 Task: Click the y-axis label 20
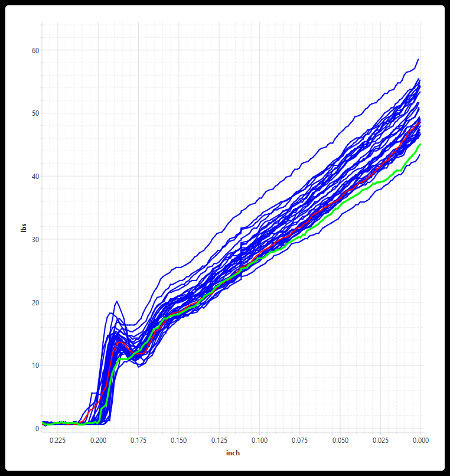tap(35, 302)
